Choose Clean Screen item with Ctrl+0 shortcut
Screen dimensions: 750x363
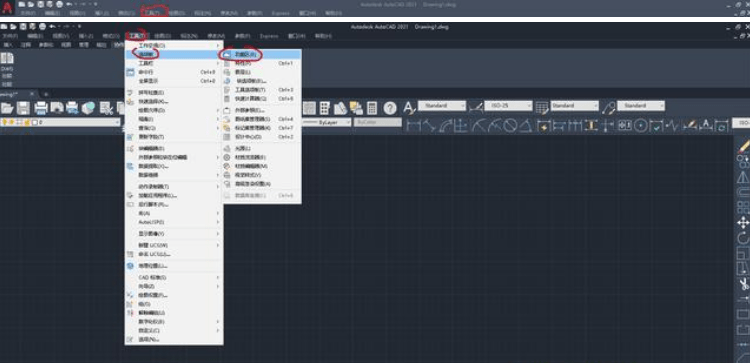click(174, 81)
